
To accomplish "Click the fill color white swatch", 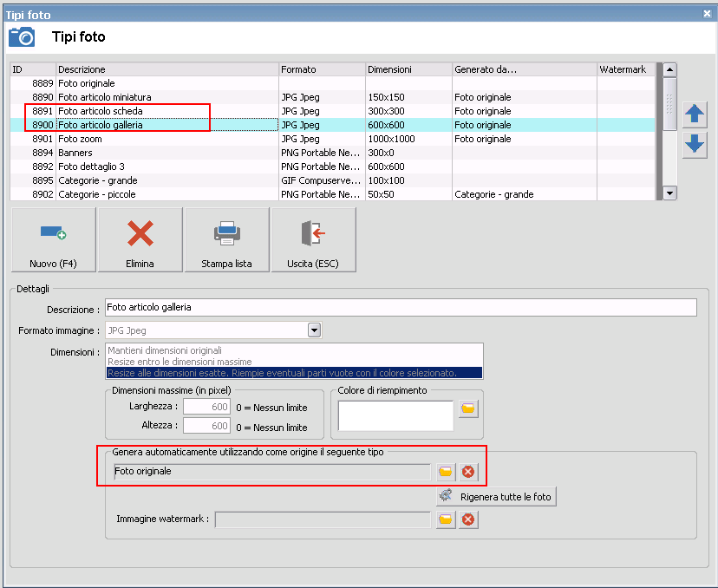I will (x=395, y=415).
